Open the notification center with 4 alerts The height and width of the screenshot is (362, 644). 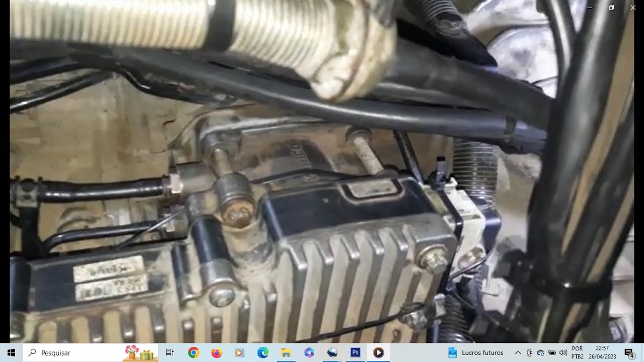tap(629, 352)
